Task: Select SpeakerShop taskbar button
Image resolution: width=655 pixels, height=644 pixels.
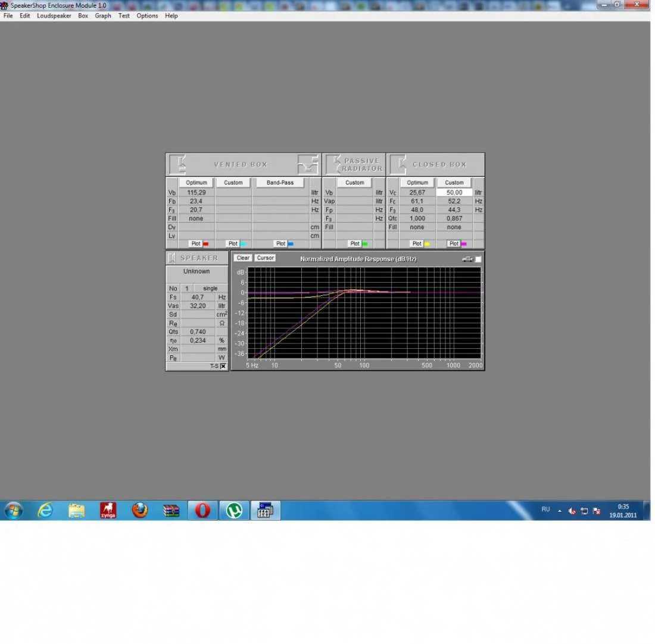Action: tap(266, 510)
